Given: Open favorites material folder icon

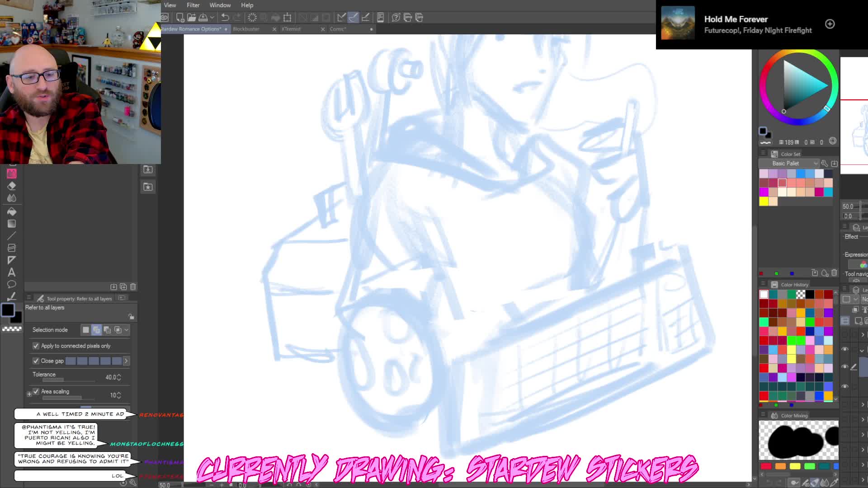Looking at the screenshot, I should pos(148,187).
